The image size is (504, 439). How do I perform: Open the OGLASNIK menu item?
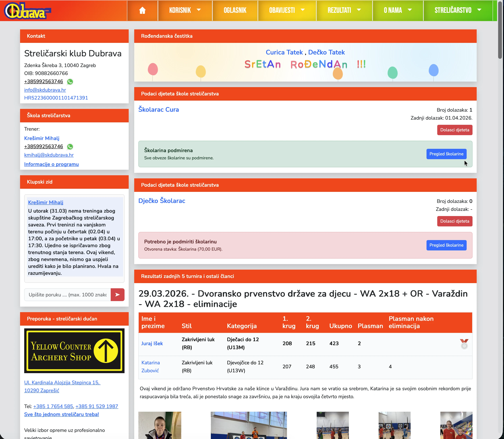tap(235, 10)
